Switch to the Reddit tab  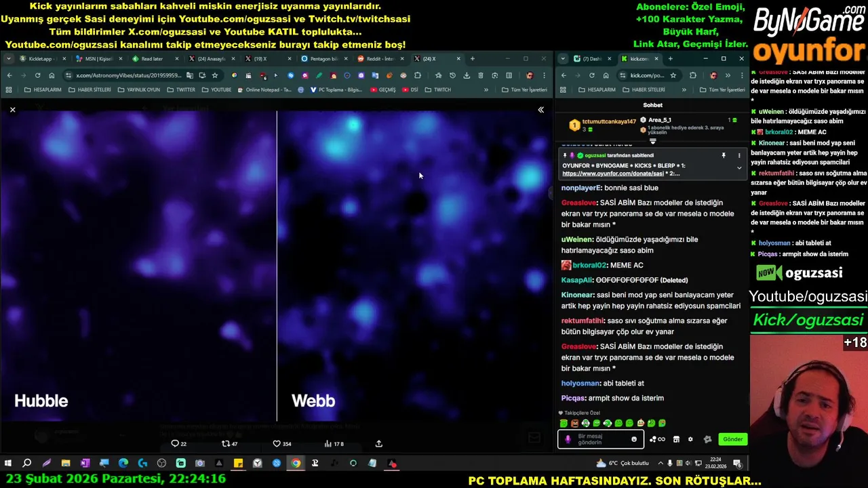[x=380, y=59]
